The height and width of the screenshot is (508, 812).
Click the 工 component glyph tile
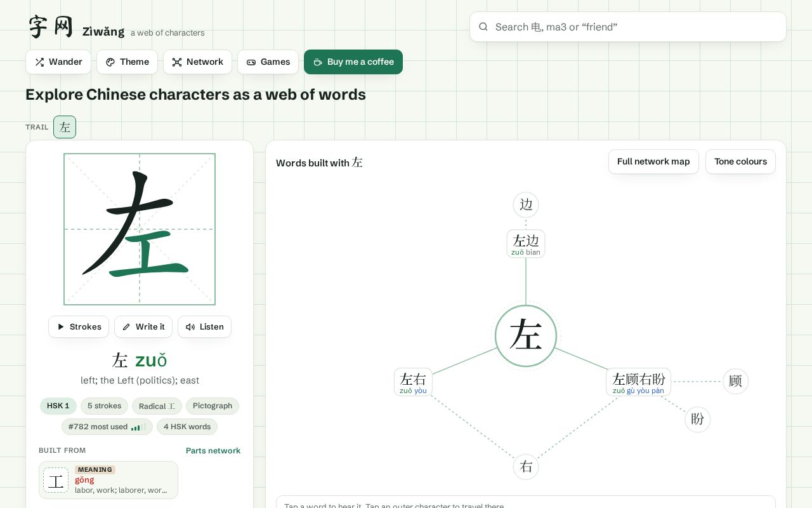point(56,480)
